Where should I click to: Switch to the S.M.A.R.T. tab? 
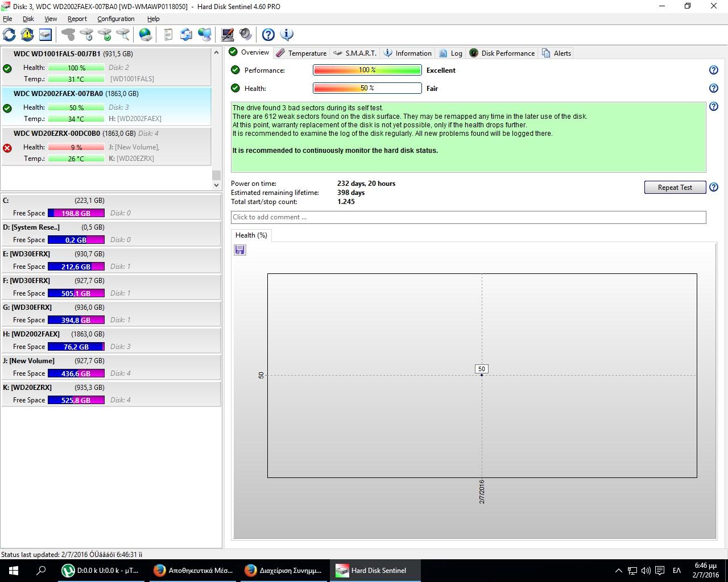[355, 53]
